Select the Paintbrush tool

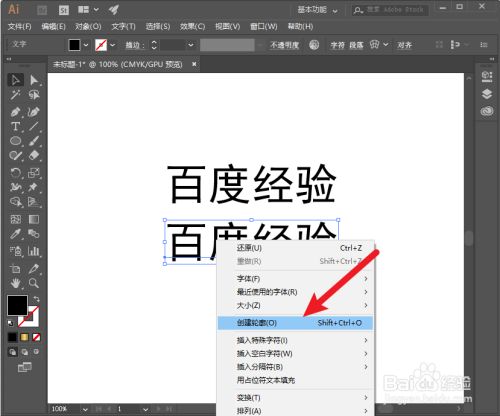(34, 141)
